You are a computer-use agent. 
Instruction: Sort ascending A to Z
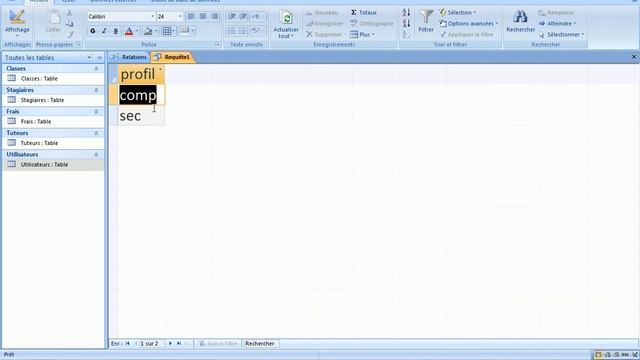click(x=406, y=13)
